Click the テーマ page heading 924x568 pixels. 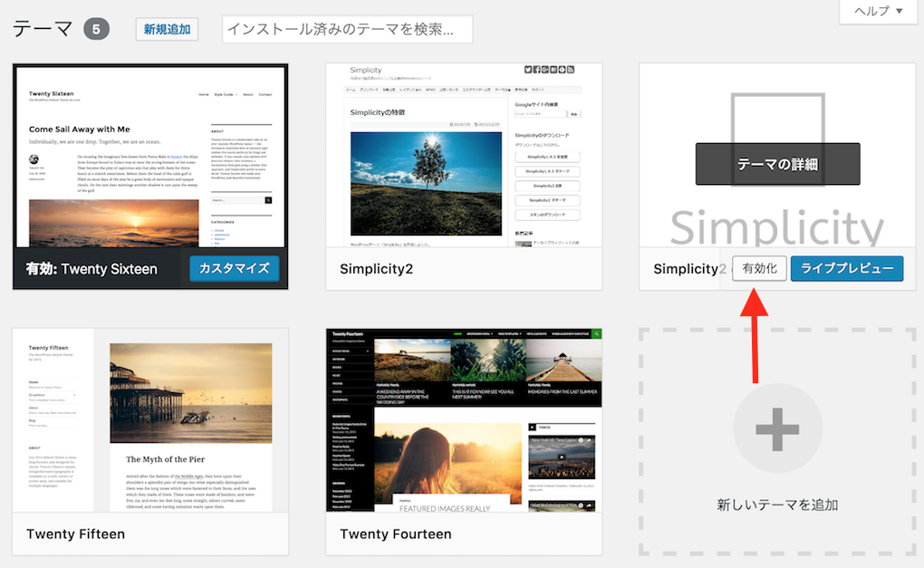[42, 29]
